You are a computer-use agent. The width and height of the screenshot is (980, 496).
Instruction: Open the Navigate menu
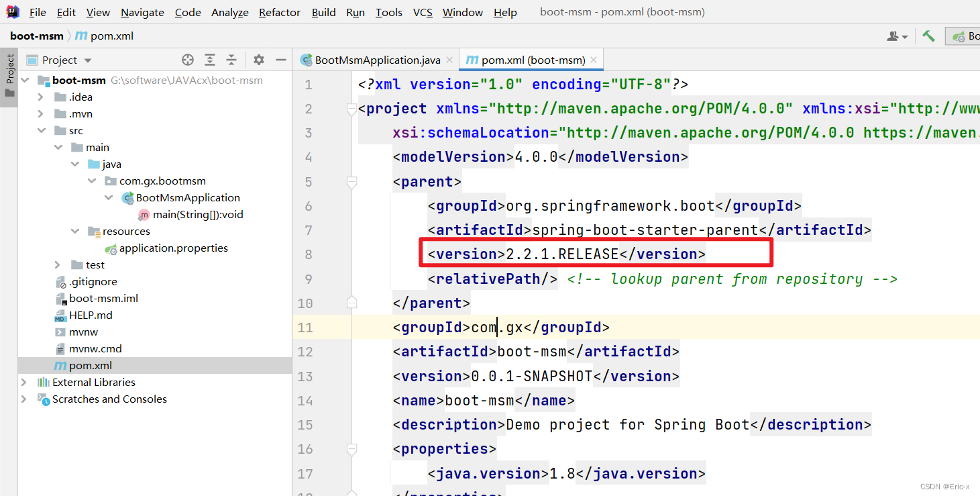(x=142, y=12)
